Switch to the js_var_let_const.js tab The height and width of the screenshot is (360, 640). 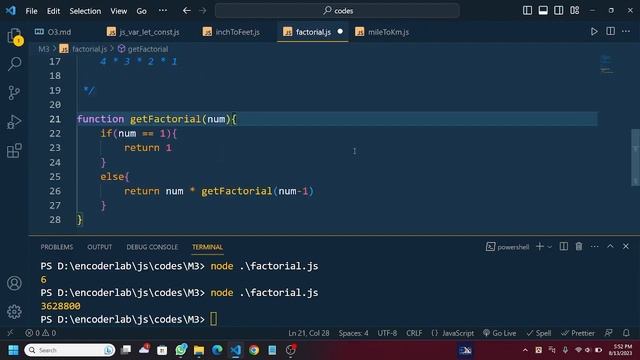pos(143,32)
